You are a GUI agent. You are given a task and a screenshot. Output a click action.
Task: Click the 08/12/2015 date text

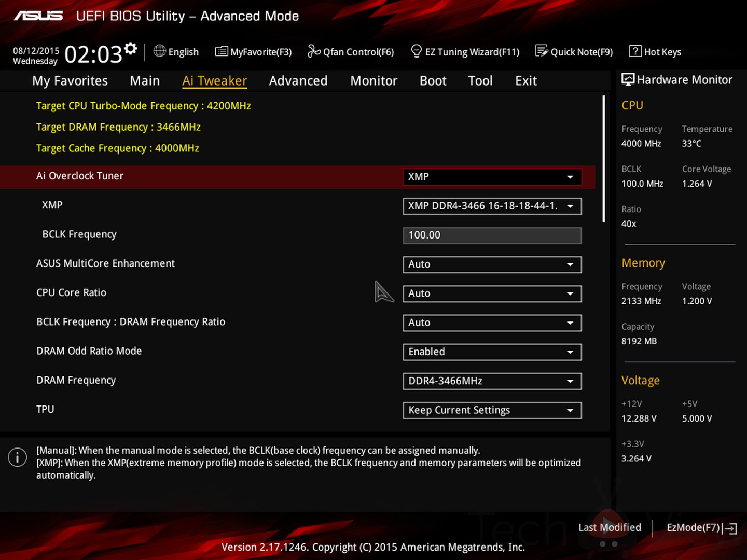pyautogui.click(x=36, y=50)
